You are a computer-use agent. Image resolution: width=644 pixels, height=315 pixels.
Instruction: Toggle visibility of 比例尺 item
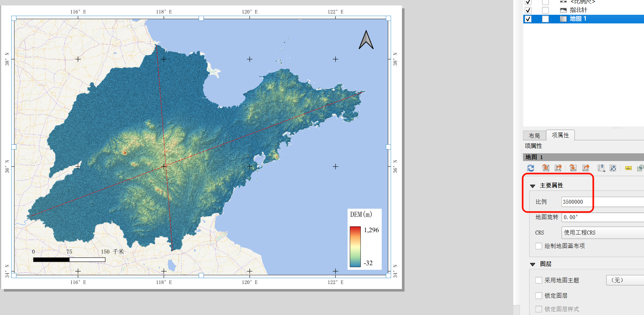click(x=528, y=2)
